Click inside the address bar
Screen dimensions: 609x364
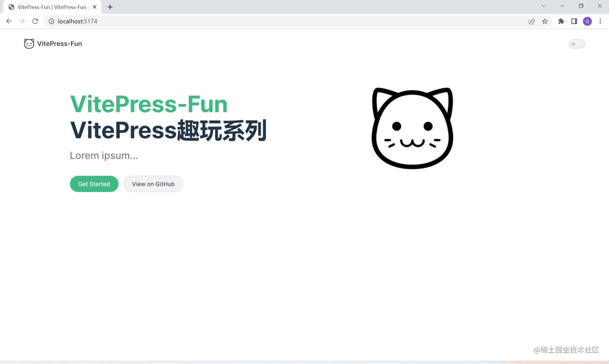(163, 21)
